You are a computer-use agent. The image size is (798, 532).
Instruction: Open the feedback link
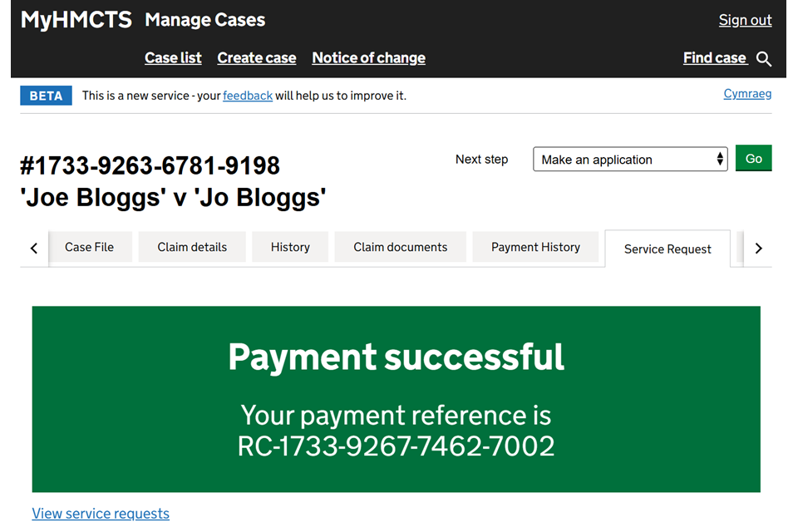248,96
